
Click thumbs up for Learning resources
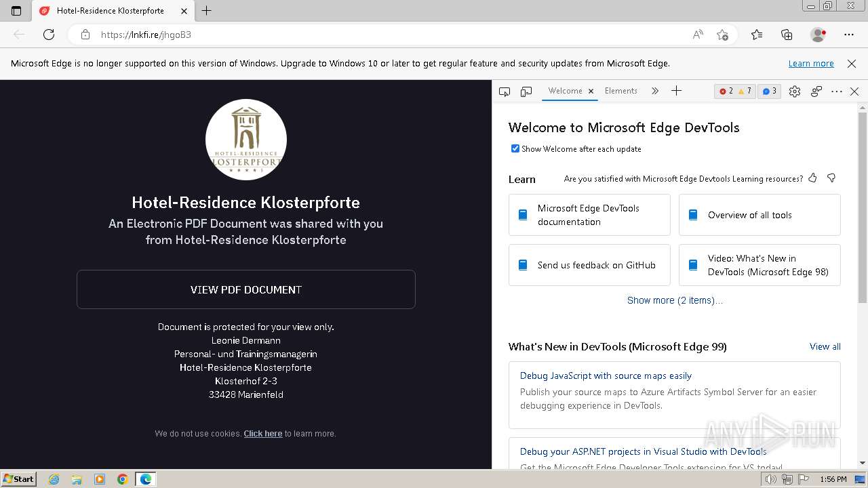click(812, 178)
